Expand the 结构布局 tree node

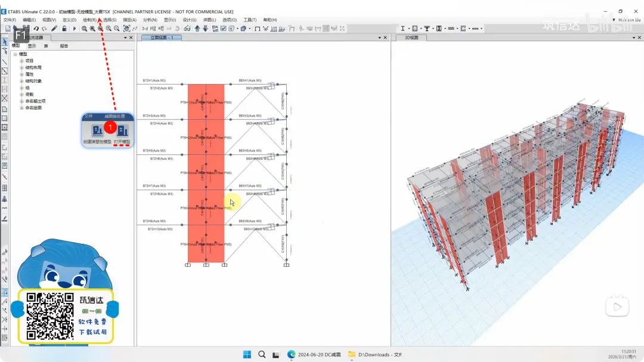22,67
